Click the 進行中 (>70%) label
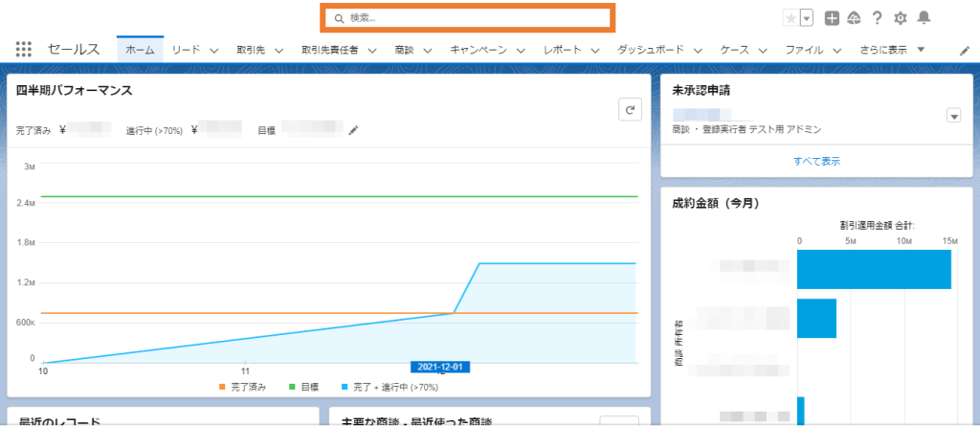The image size is (980, 426). [154, 131]
